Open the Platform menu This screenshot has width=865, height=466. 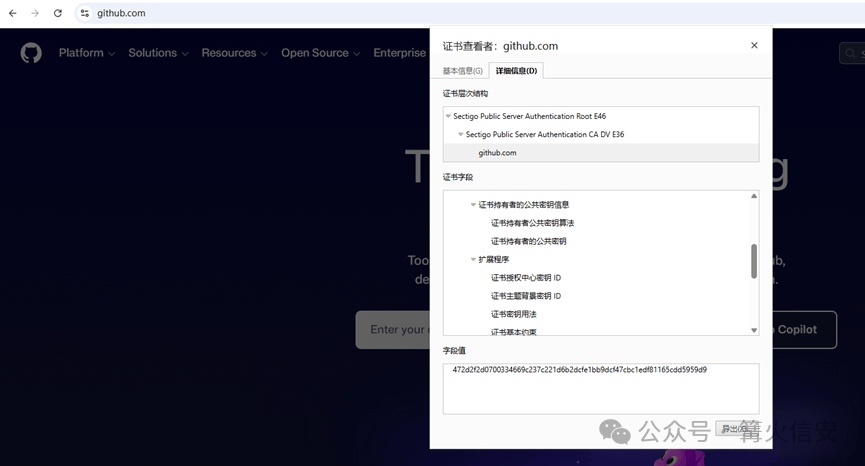coord(87,53)
